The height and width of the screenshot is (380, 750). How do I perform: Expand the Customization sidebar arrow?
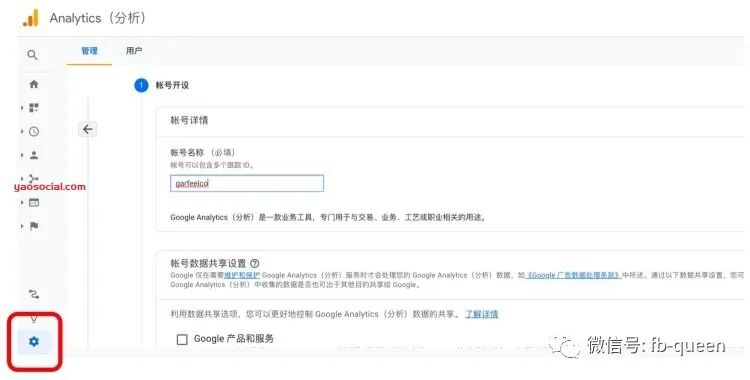[x=22, y=108]
